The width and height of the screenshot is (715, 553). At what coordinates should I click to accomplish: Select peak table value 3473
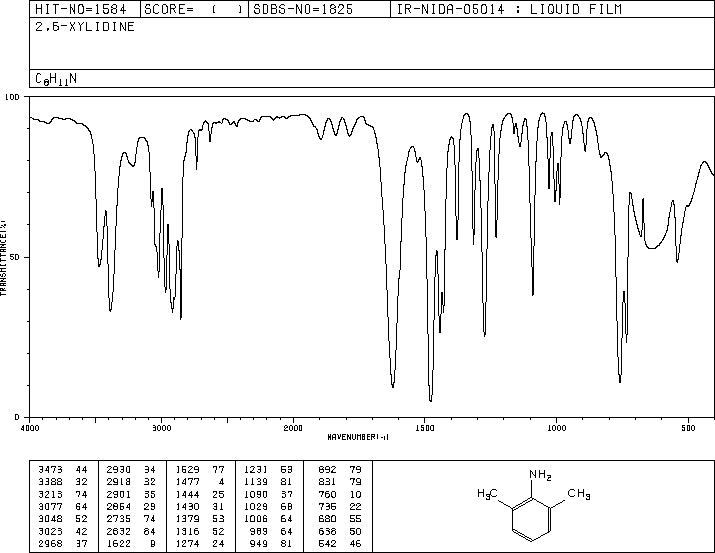pos(51,470)
